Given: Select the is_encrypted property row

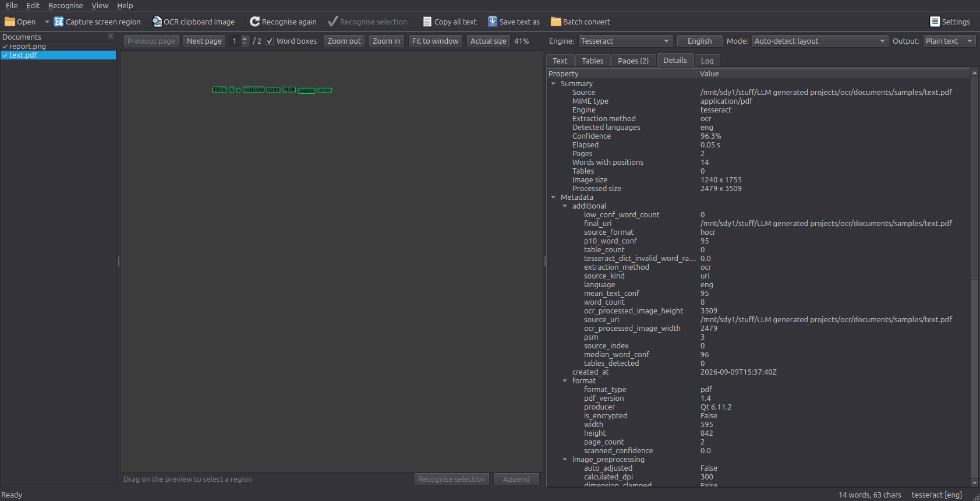Looking at the screenshot, I should pyautogui.click(x=758, y=415).
